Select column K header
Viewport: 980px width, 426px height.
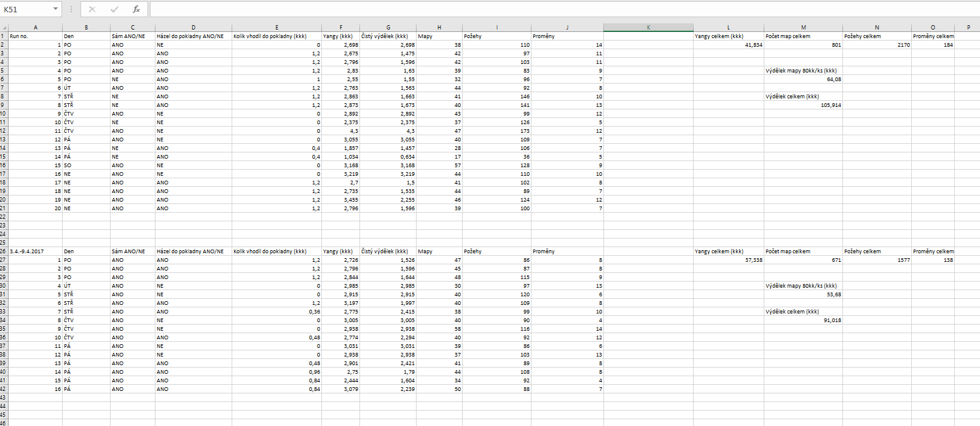[648, 28]
